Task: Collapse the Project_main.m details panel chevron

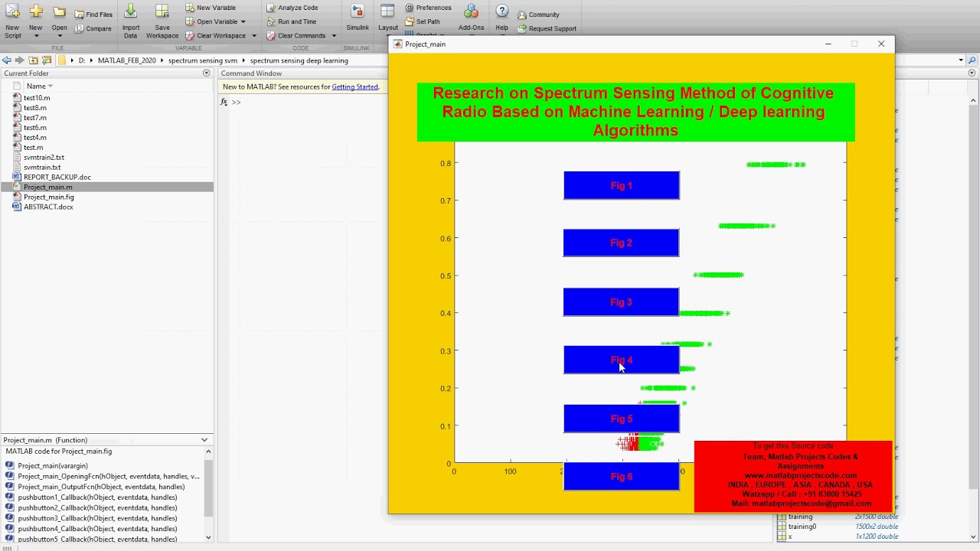Action: pyautogui.click(x=204, y=440)
